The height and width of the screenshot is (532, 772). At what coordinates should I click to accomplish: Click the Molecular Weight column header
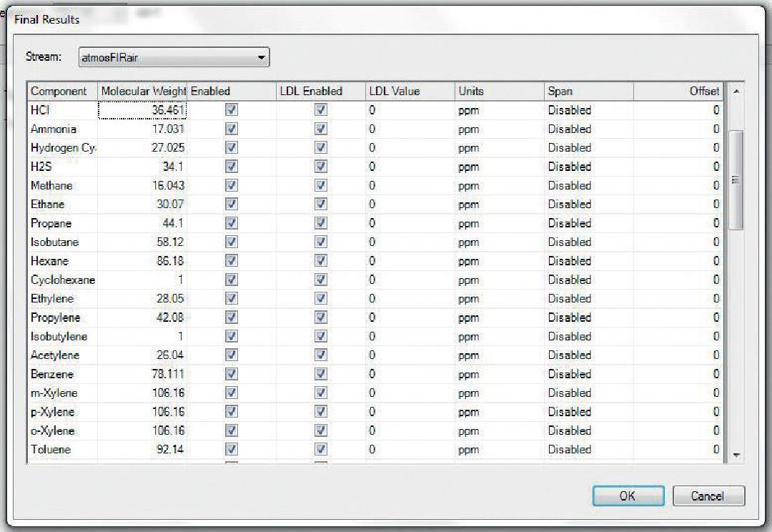click(142, 92)
